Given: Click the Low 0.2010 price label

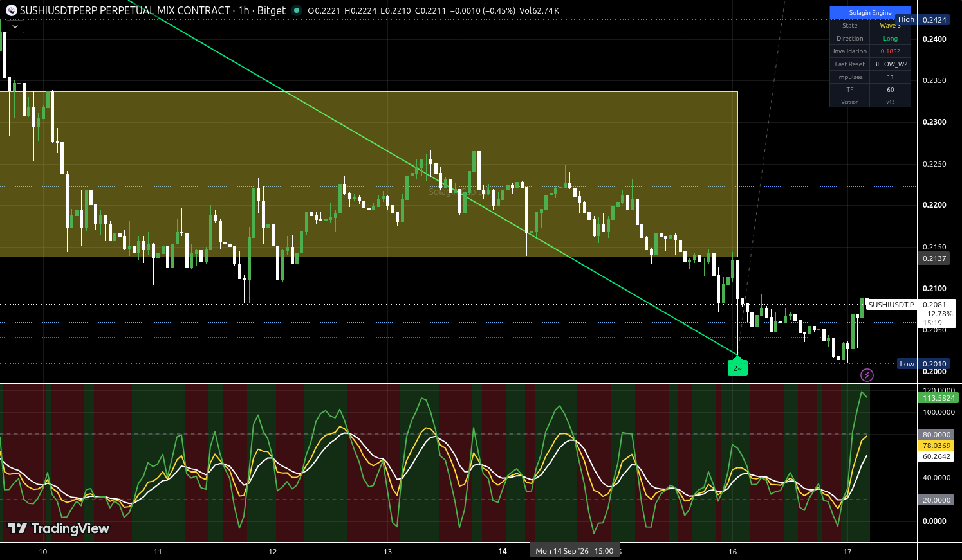Looking at the screenshot, I should [x=923, y=364].
